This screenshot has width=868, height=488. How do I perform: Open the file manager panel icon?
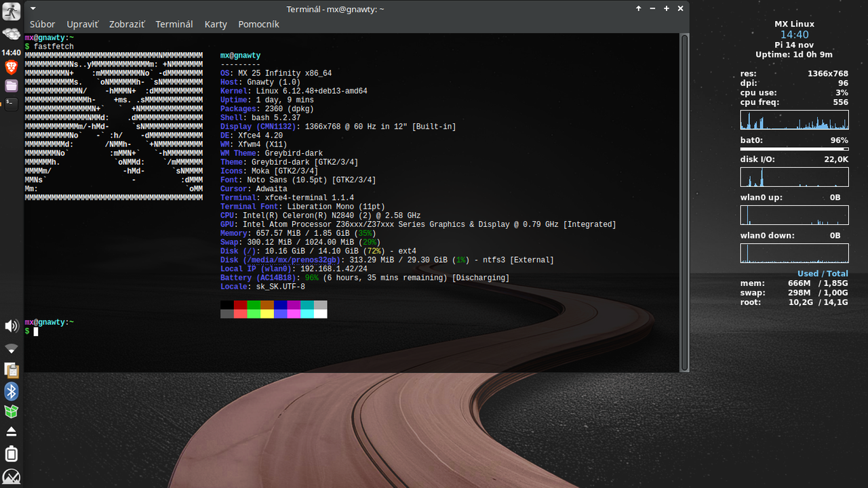point(12,85)
